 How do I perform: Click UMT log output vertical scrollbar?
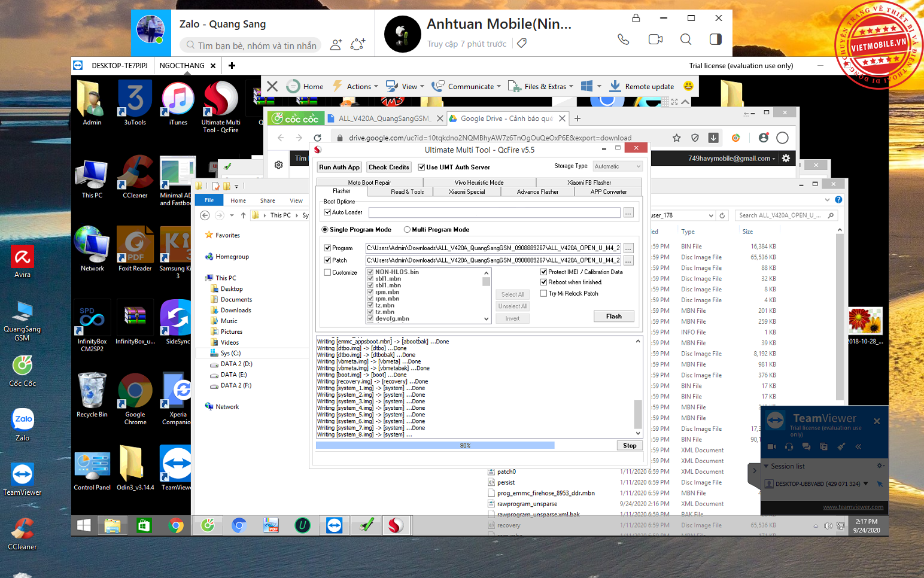click(x=638, y=387)
